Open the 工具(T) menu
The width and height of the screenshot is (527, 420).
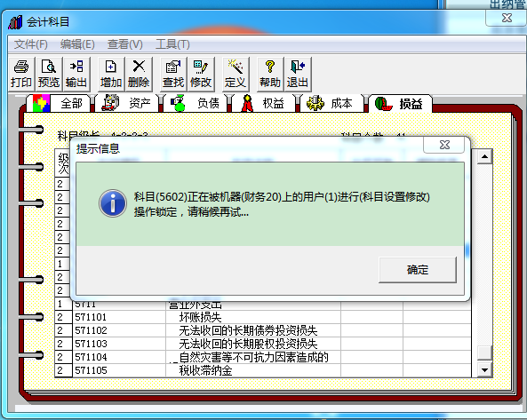tap(172, 44)
